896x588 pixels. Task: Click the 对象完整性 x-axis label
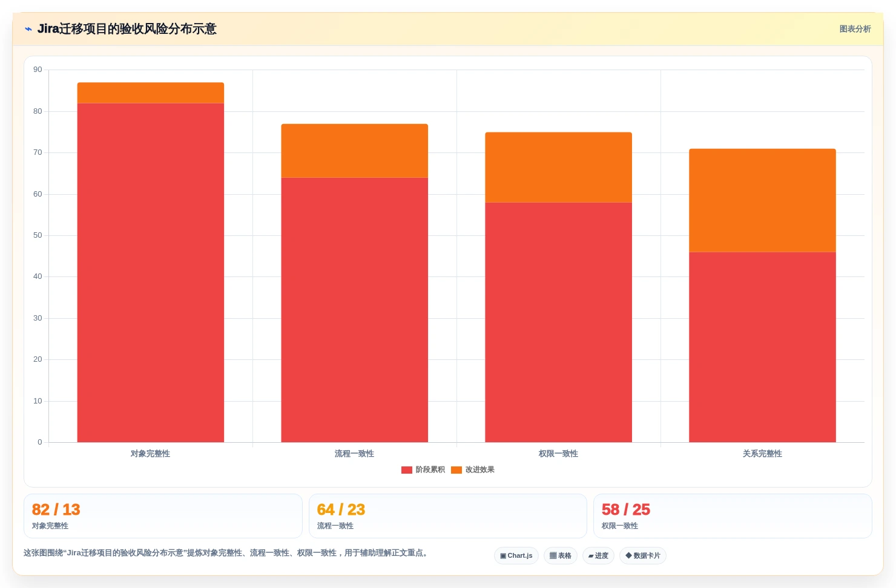point(151,454)
